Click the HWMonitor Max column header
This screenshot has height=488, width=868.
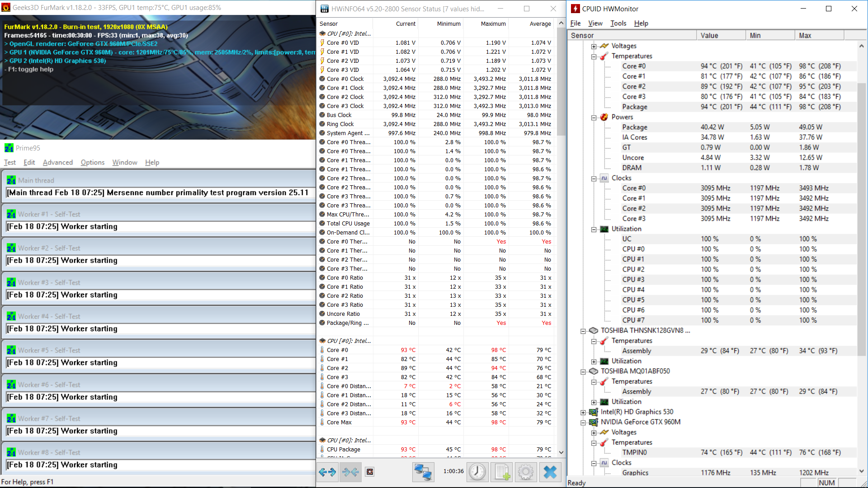pos(820,35)
